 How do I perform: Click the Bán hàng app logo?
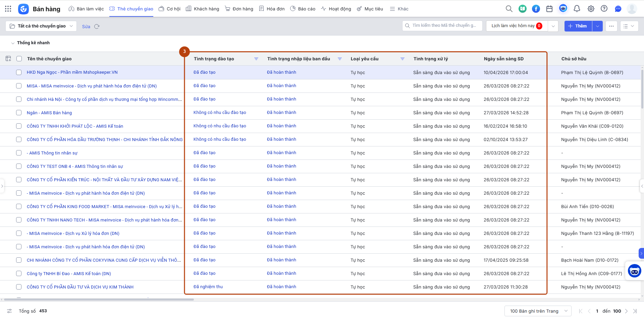tap(23, 9)
